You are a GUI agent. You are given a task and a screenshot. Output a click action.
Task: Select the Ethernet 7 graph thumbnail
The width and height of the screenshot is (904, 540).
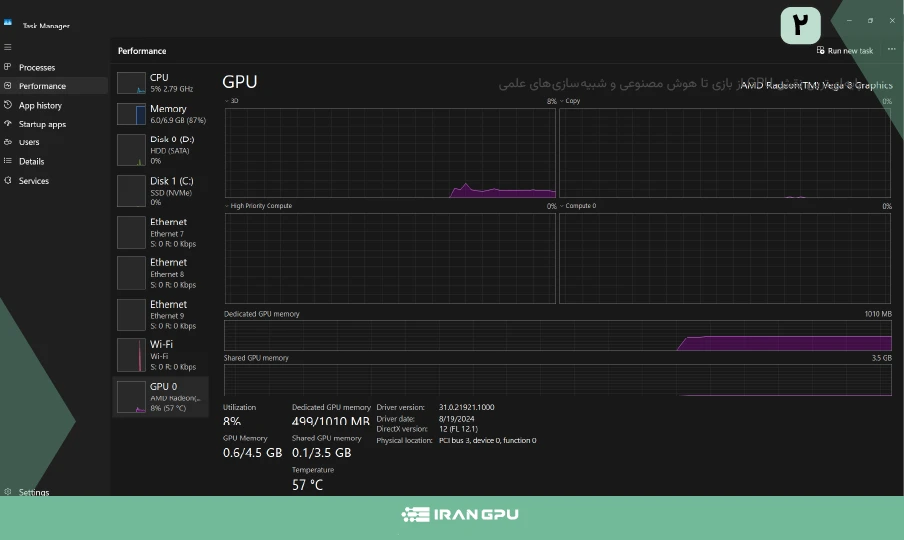(131, 232)
